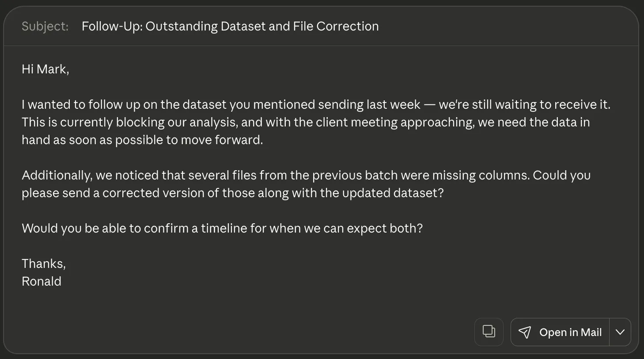Screen dimensions: 644x359
Task: Place cursor in the 'Hi Mark,' greeting
Action: (45, 69)
